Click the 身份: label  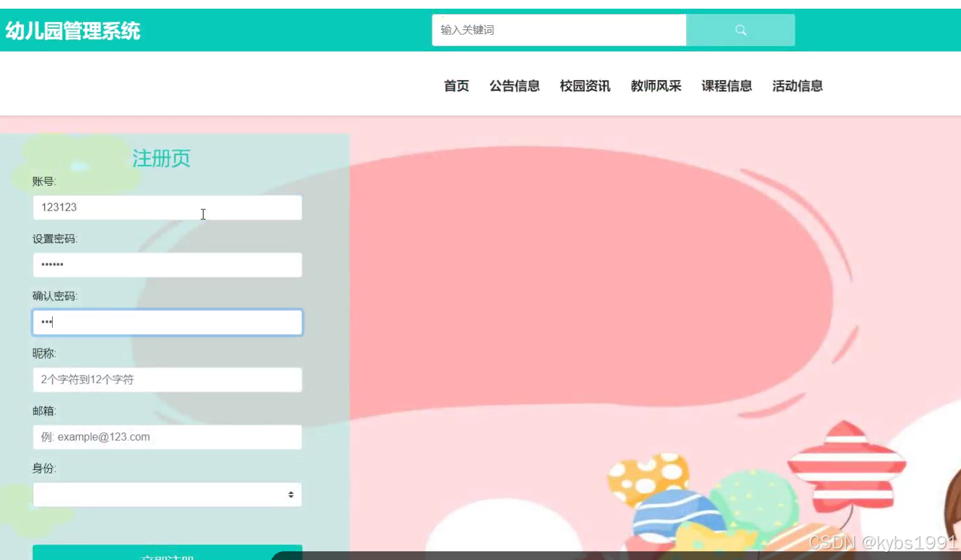tap(44, 468)
